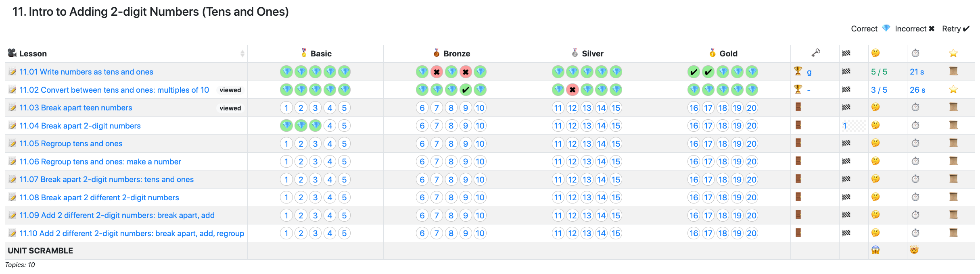This screenshot has height=274, width=980.
Task: Click the gold star in the 11.02 row
Action: pos(953,89)
